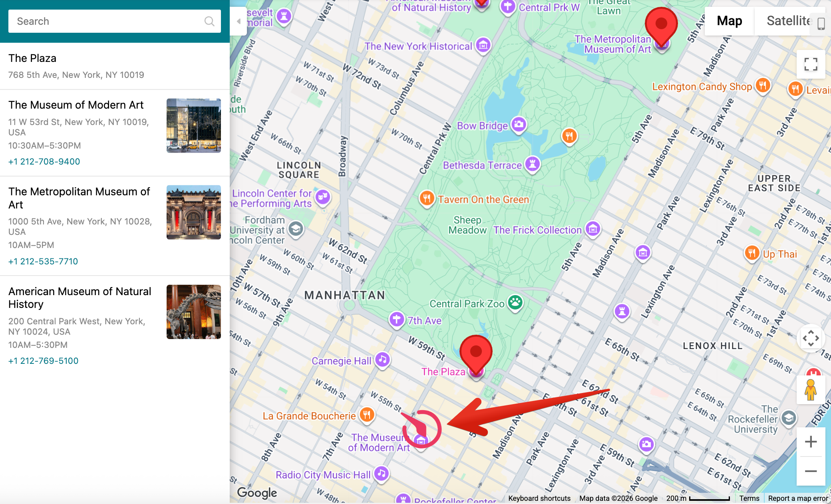The width and height of the screenshot is (831, 504).
Task: Open Keyboard shortcuts
Action: pyautogui.click(x=539, y=498)
